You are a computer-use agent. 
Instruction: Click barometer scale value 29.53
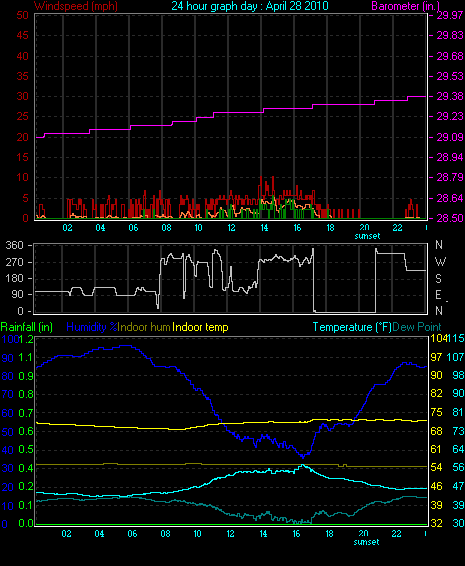pyautogui.click(x=450, y=76)
